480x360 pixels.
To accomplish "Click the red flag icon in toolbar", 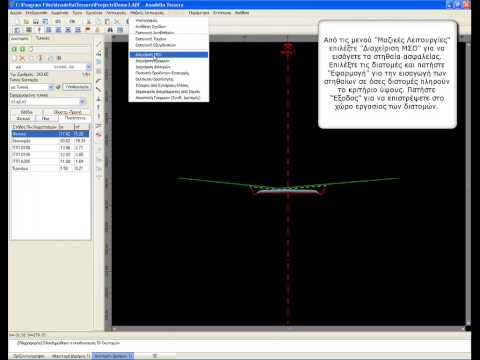I will (x=88, y=30).
